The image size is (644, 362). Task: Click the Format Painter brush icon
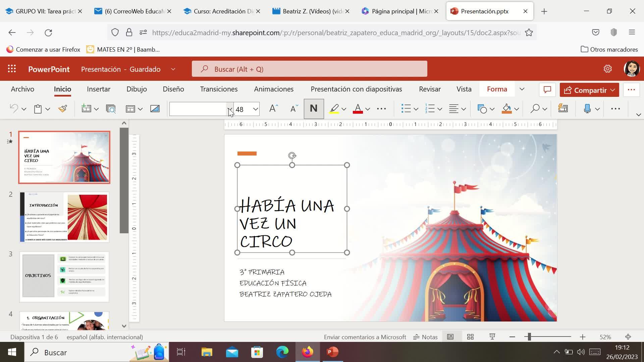(63, 109)
